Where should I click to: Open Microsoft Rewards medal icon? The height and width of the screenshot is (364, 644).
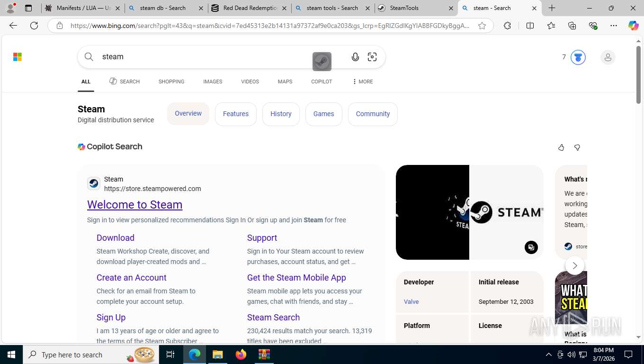[x=578, y=57]
